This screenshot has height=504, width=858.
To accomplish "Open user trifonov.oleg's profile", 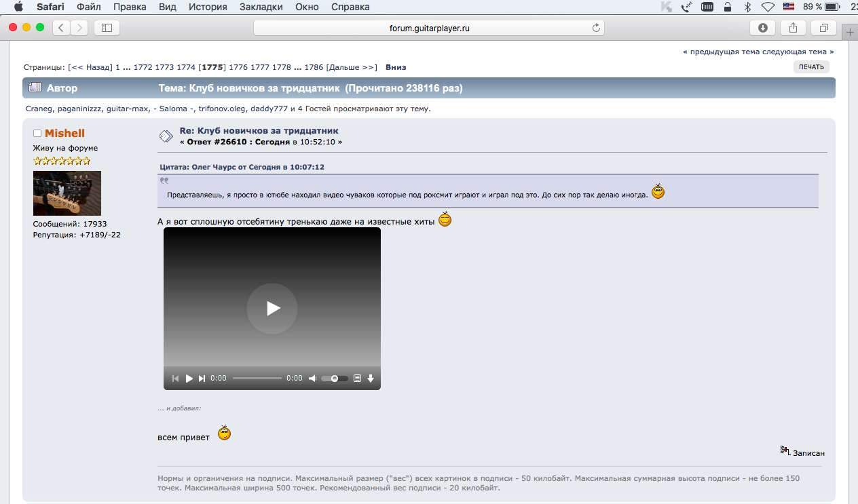I will click(222, 109).
